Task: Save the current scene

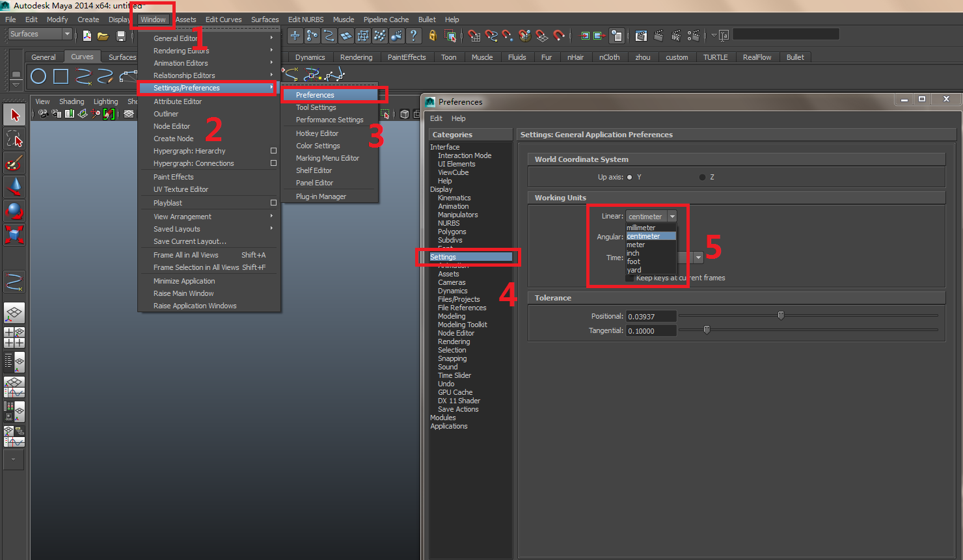Action: click(120, 35)
